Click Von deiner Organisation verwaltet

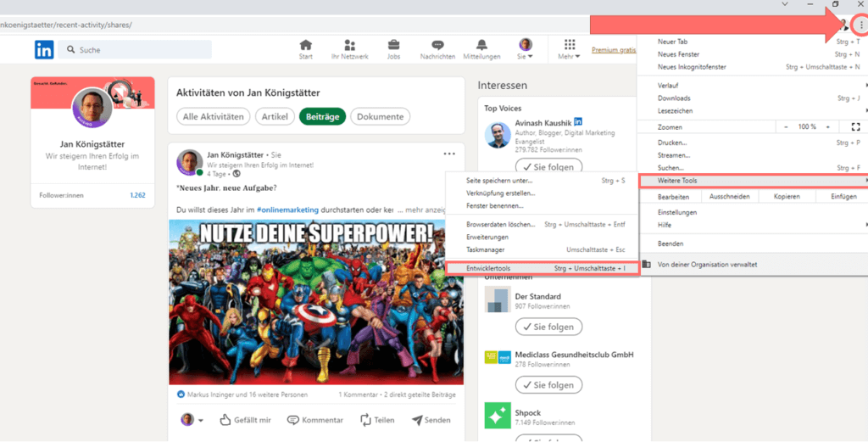[x=707, y=265]
